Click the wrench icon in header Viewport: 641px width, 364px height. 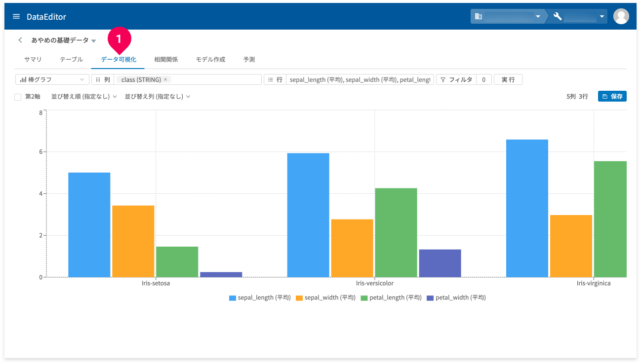click(x=558, y=16)
